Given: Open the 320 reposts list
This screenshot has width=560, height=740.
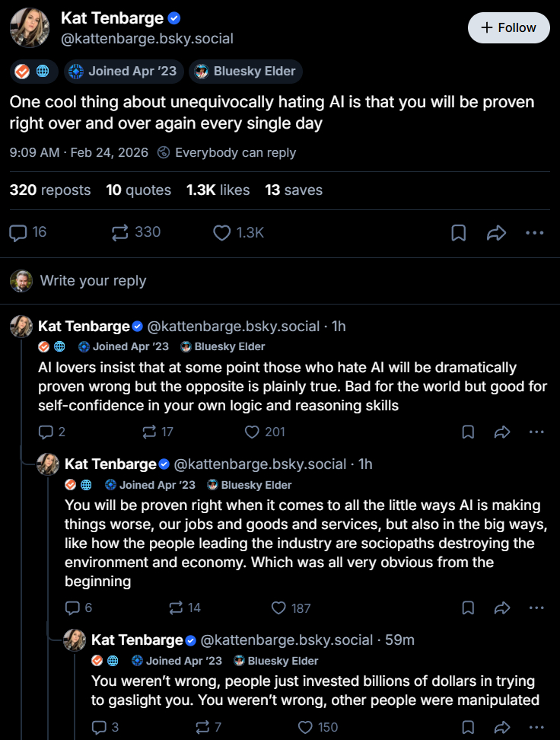Looking at the screenshot, I should coord(50,190).
